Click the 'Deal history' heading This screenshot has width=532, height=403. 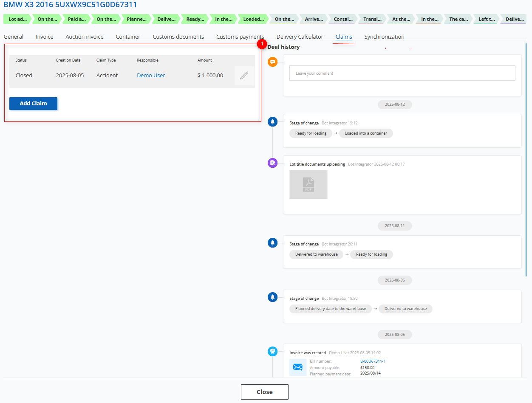point(283,47)
